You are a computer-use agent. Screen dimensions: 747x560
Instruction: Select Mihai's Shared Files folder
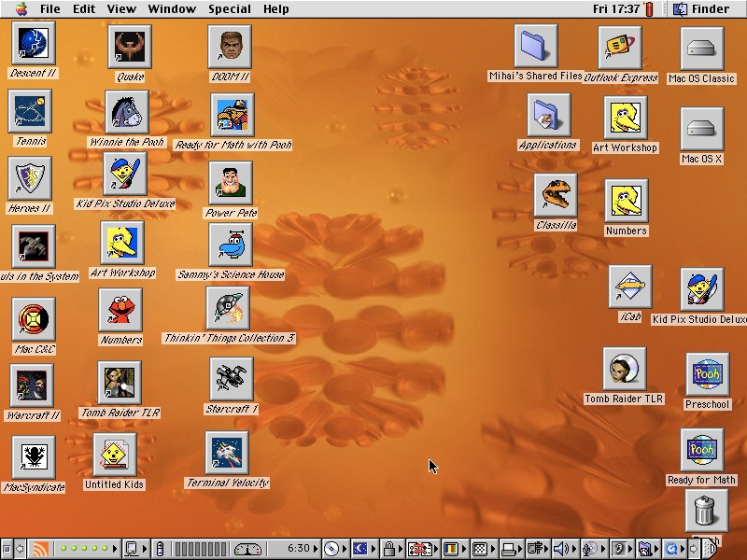pyautogui.click(x=536, y=46)
